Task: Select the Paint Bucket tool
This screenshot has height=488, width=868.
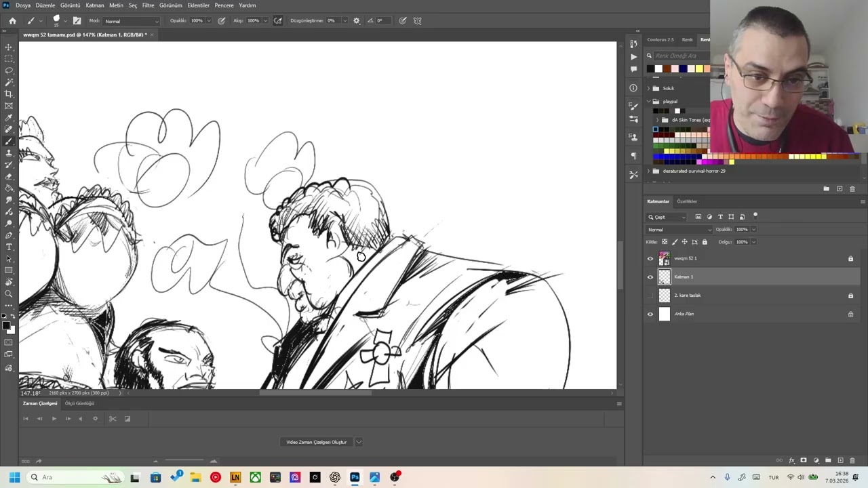Action: click(x=9, y=188)
